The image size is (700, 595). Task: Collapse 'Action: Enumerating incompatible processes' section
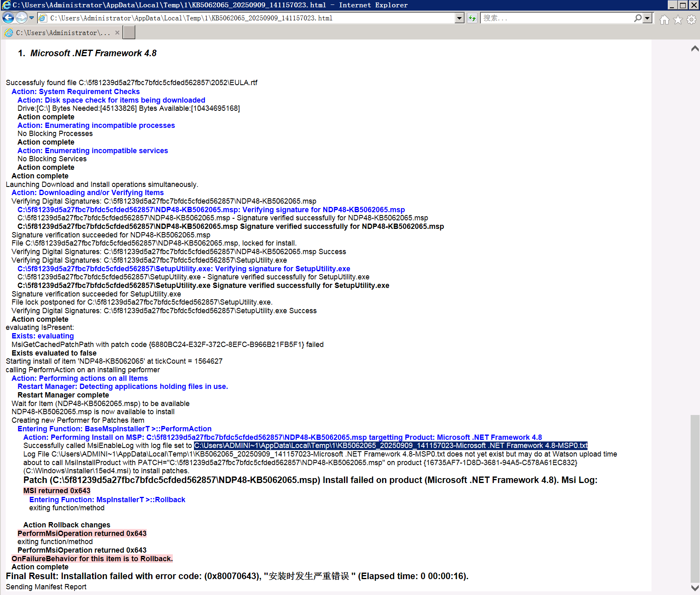96,125
